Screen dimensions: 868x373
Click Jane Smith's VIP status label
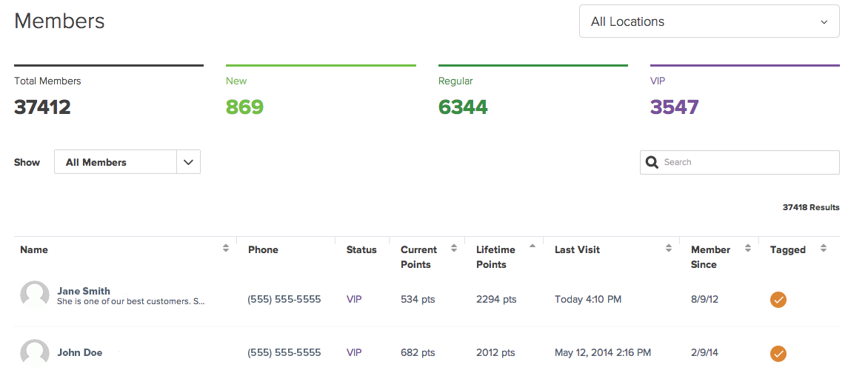(x=354, y=300)
